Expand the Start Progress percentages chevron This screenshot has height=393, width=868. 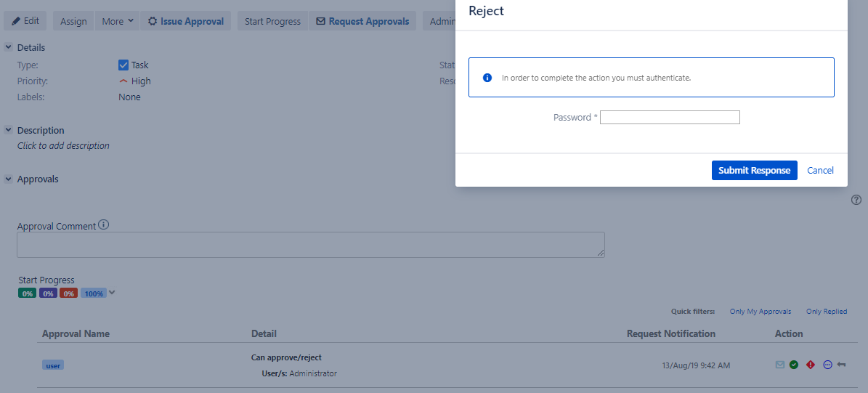click(112, 293)
